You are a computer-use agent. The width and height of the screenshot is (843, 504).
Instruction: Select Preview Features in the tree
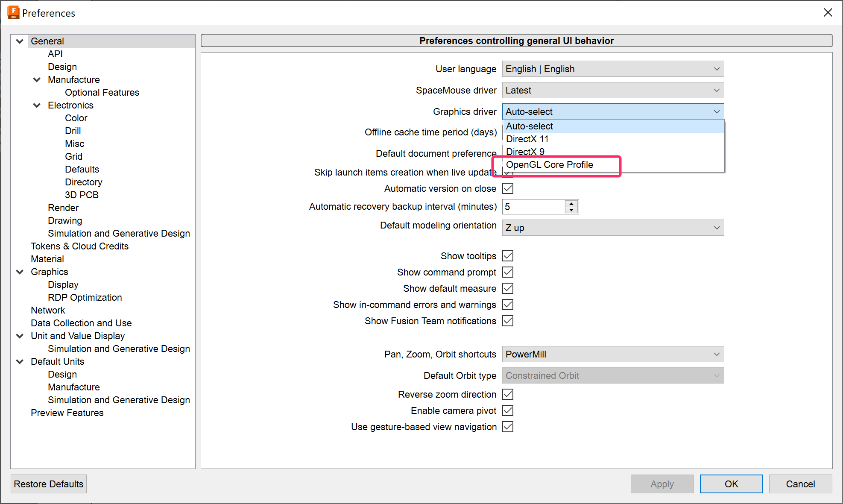[x=67, y=413]
